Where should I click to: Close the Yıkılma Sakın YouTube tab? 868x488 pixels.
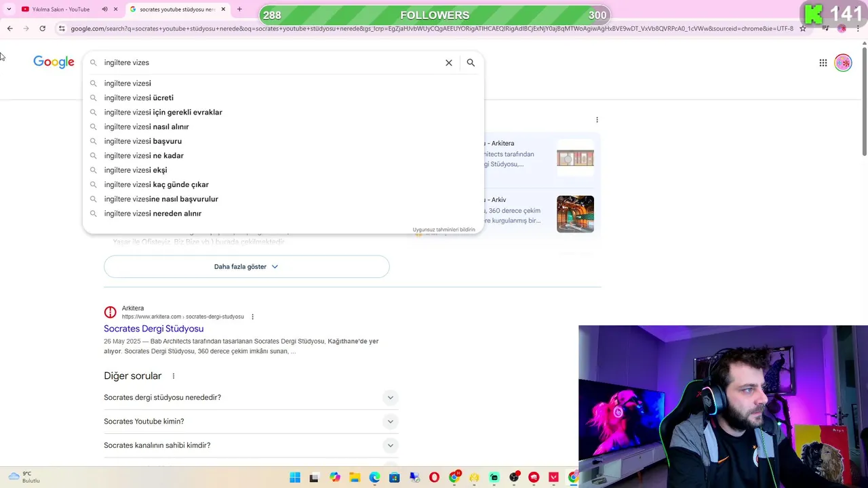(116, 9)
